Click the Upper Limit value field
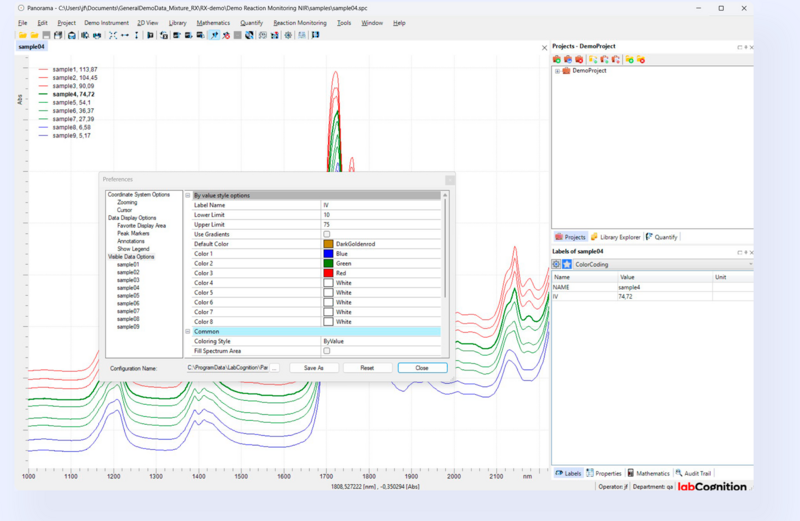Viewport: 800px width, 521px height. pos(381,225)
